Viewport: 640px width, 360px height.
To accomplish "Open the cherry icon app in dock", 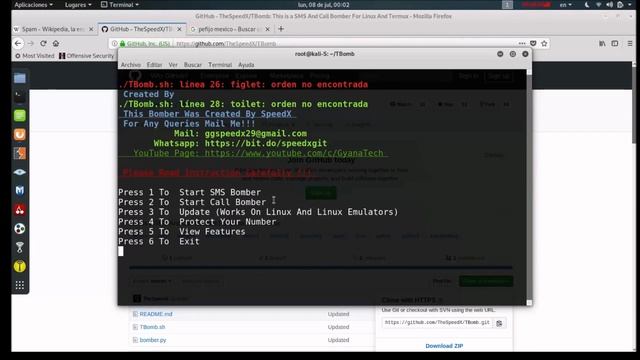I will click(x=20, y=210).
